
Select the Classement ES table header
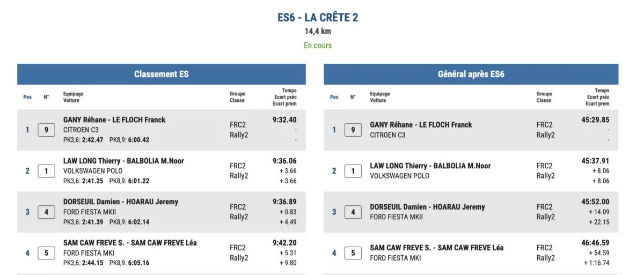pyautogui.click(x=161, y=75)
